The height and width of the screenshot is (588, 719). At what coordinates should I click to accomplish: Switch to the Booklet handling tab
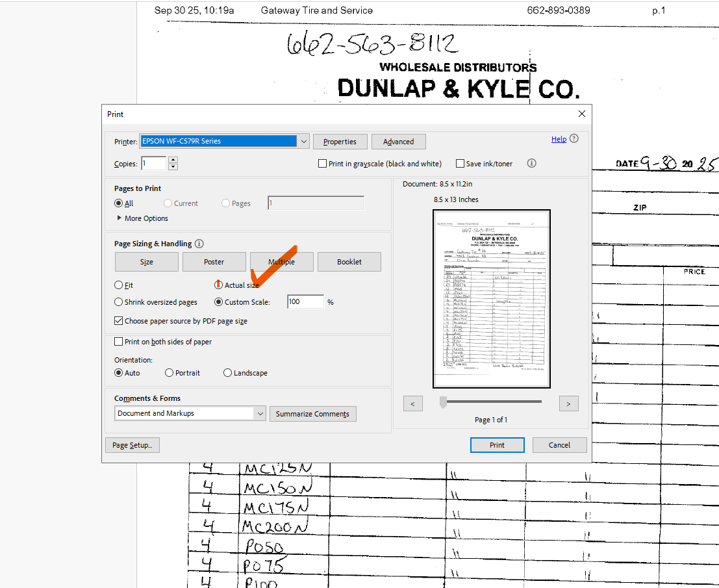coord(349,262)
